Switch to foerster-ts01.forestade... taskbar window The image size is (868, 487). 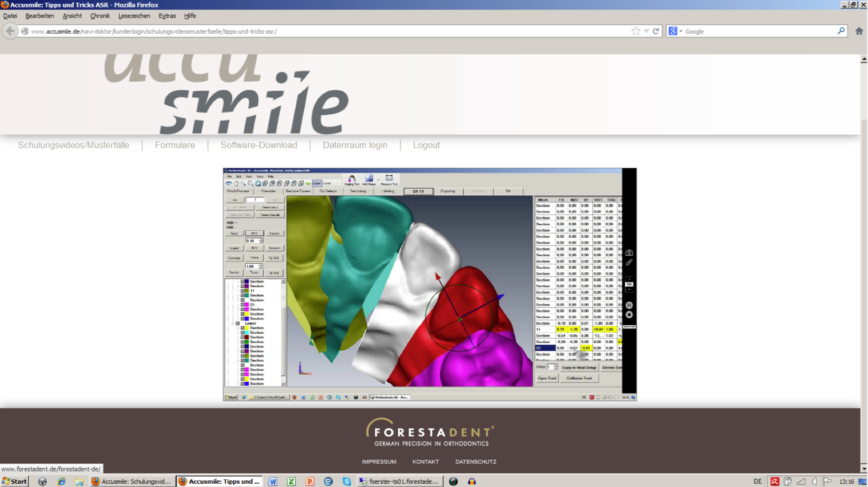tap(400, 482)
